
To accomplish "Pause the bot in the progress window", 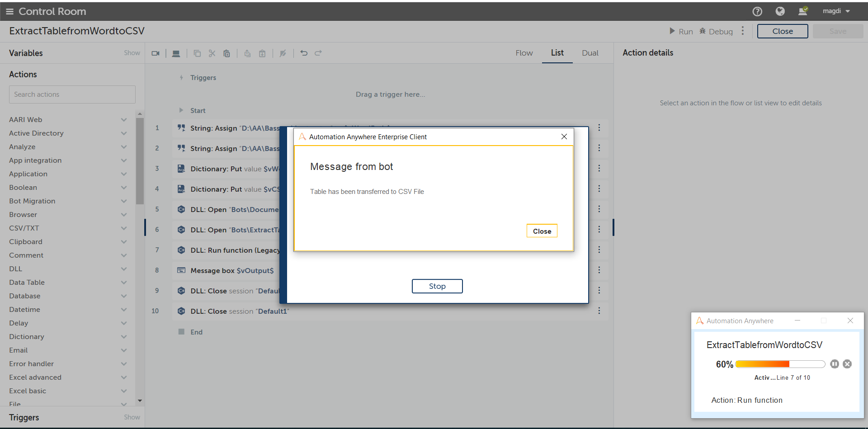I will [x=835, y=364].
